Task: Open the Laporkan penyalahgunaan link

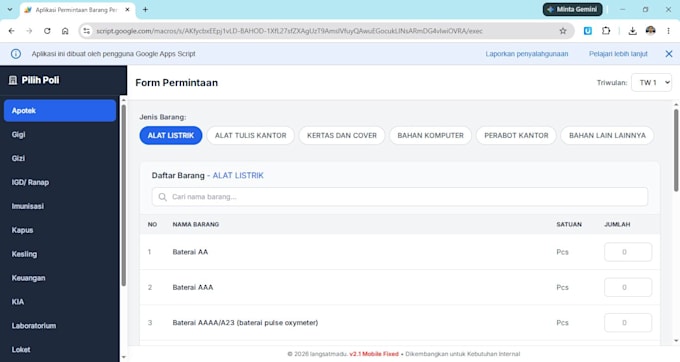Action: (526, 54)
